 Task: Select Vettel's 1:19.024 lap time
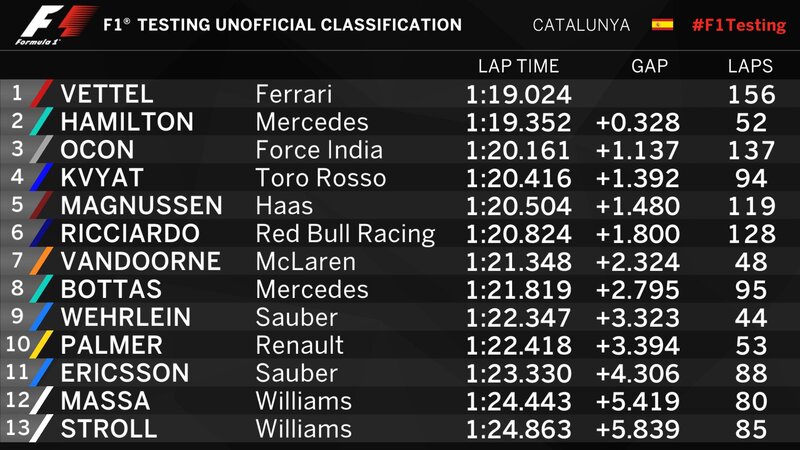click(x=518, y=95)
